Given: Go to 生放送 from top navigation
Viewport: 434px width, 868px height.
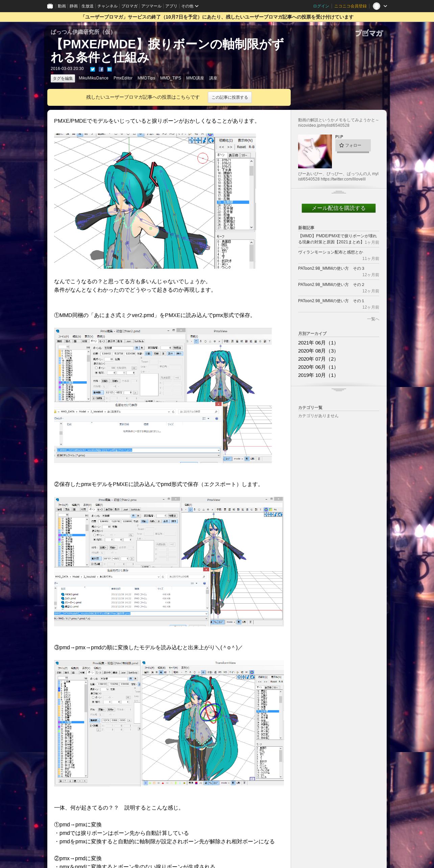Looking at the screenshot, I should [88, 6].
